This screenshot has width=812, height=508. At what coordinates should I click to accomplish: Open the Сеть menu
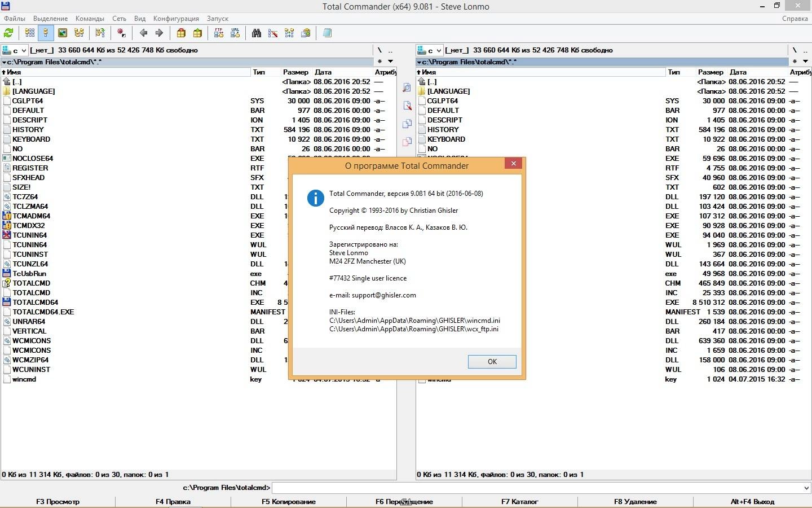pyautogui.click(x=119, y=18)
